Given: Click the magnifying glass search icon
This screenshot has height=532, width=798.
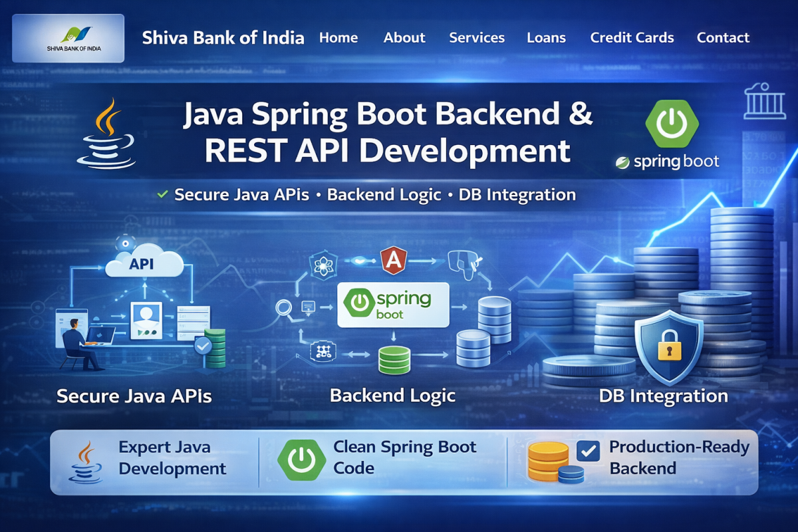Looking at the screenshot, I should 283,307.
